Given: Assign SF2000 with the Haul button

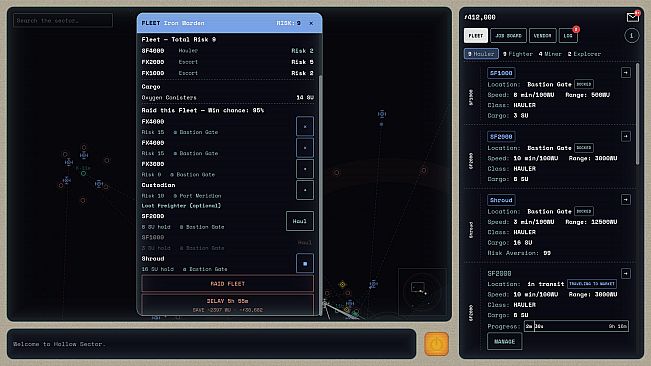Looking at the screenshot, I should pyautogui.click(x=300, y=221).
